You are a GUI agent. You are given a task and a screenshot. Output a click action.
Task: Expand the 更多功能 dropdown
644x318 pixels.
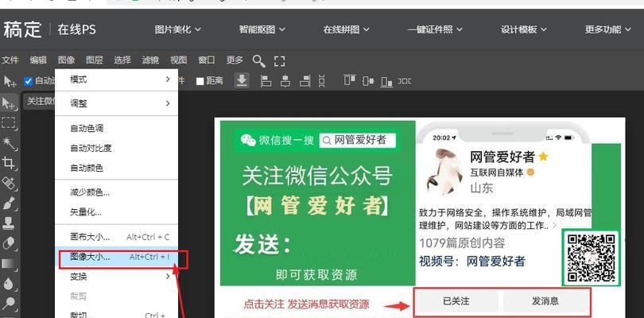click(608, 29)
